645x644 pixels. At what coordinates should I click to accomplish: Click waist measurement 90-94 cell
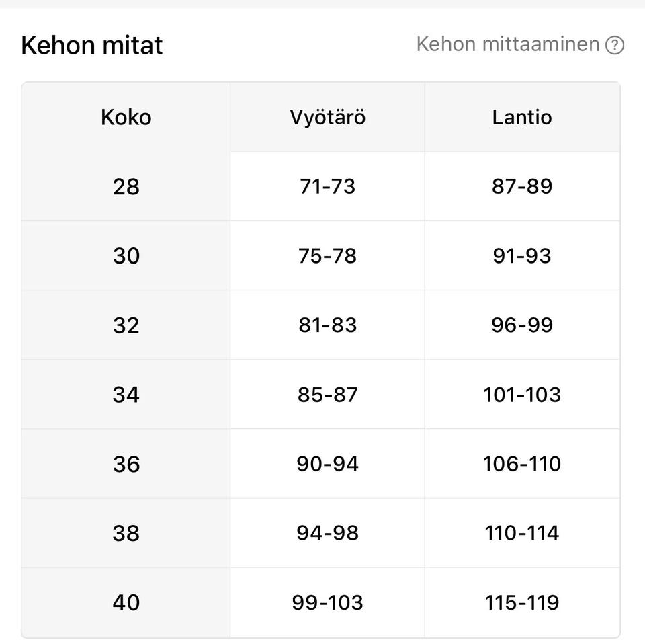point(327,464)
